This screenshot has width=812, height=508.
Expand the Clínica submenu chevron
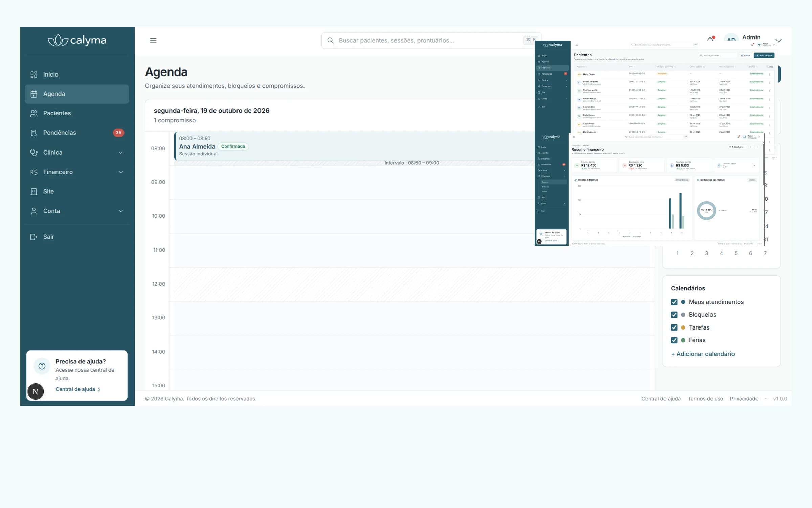[x=121, y=153]
